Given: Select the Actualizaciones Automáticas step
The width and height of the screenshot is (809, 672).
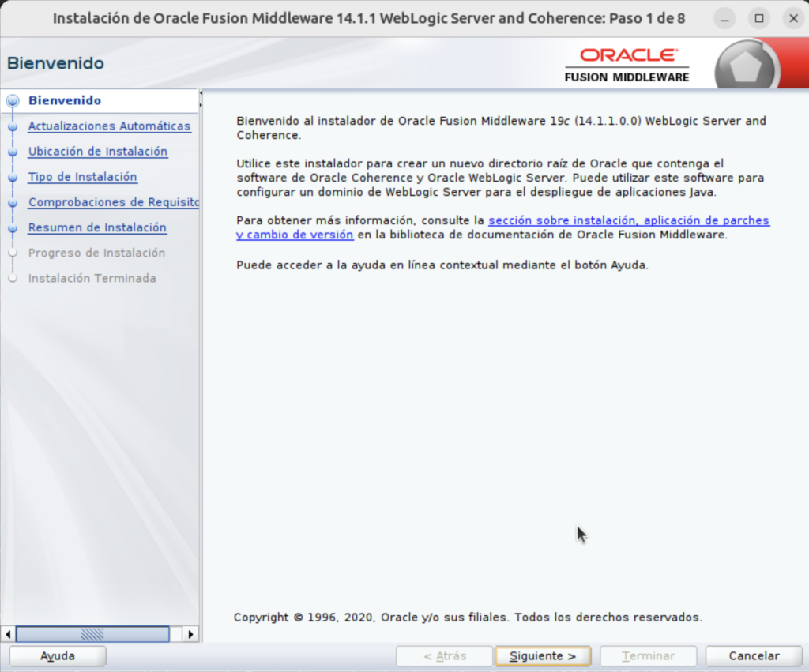Looking at the screenshot, I should point(109,126).
